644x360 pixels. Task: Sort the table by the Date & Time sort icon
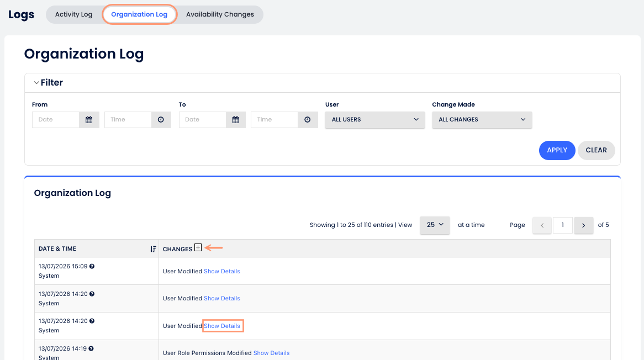153,249
